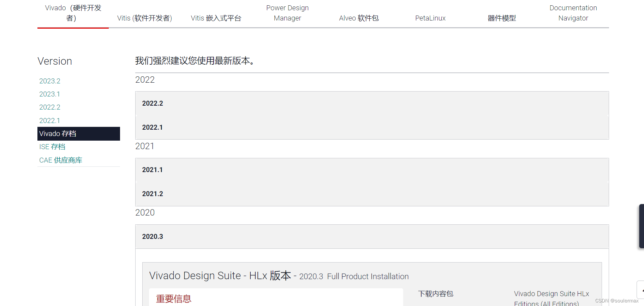
Task: Open the Vivado (硬件开发者) tab
Action: point(73,13)
